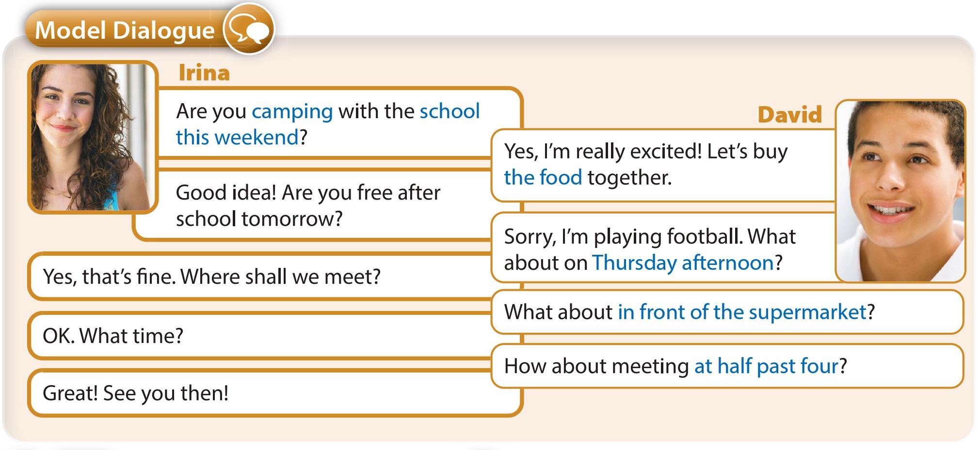Click the blue phrase the food
The height and width of the screenshot is (450, 980).
(543, 177)
